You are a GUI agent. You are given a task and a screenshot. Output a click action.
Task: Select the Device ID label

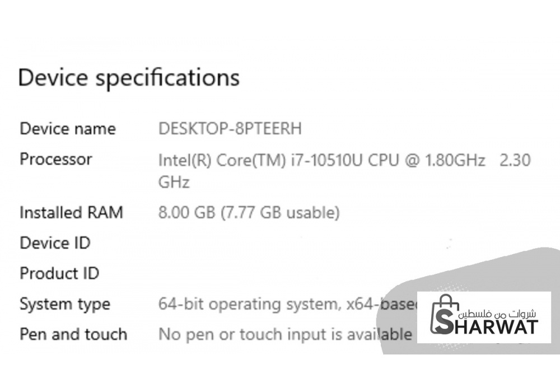55,243
